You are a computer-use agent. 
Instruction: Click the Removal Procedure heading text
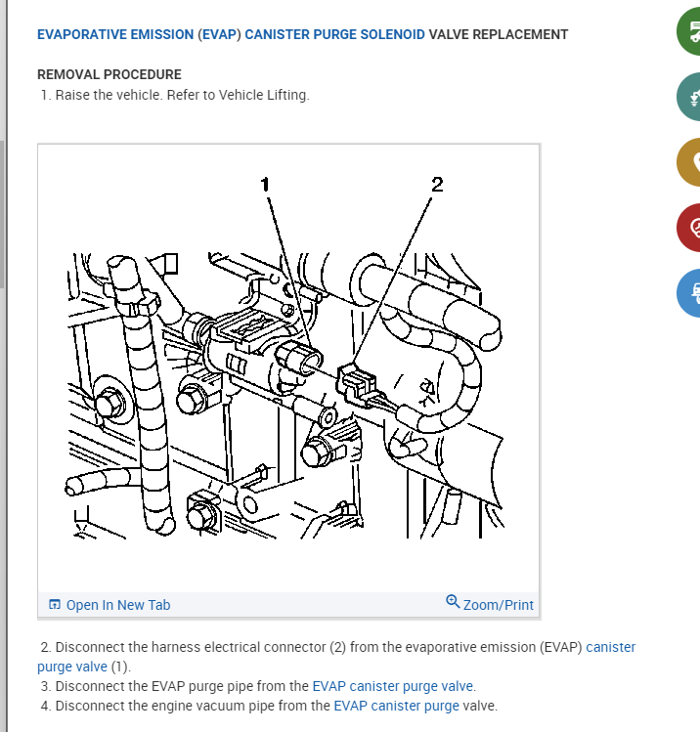(109, 74)
